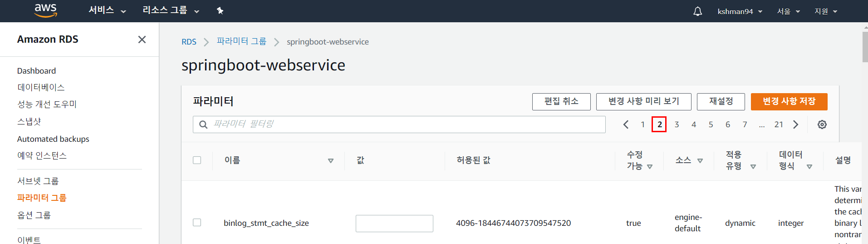Open the 리소스 그룹 menu
Image resolution: width=868 pixels, height=244 pixels.
(x=171, y=10)
